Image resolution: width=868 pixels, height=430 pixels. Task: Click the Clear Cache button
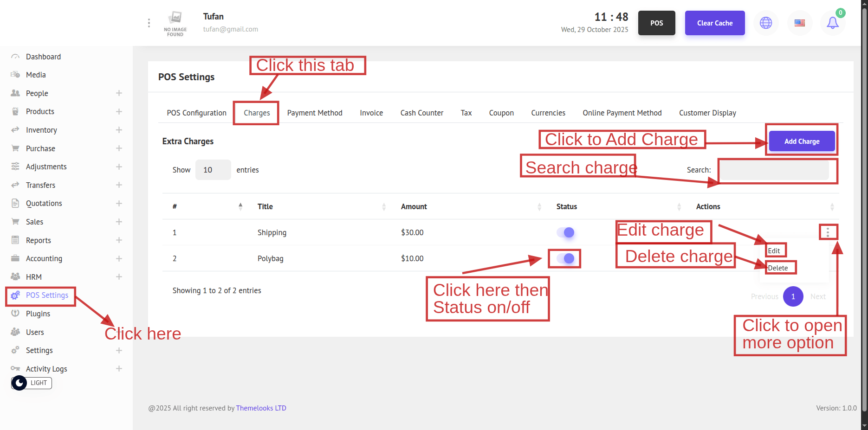714,23
